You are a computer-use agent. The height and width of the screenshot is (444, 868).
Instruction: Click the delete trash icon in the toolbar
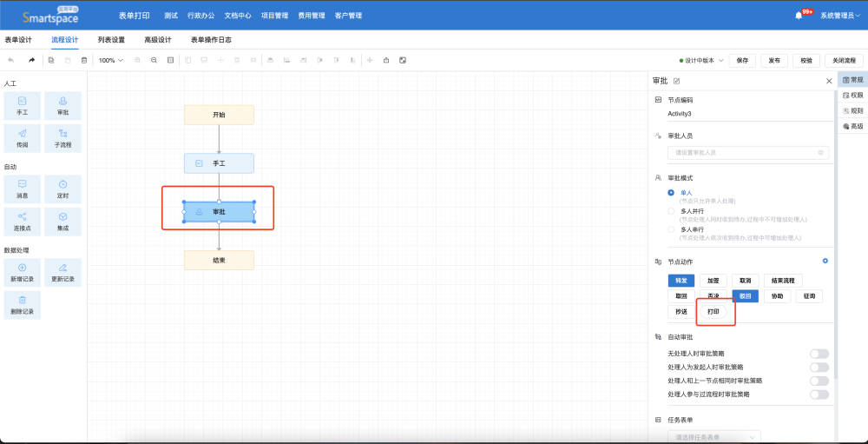pyautogui.click(x=84, y=60)
